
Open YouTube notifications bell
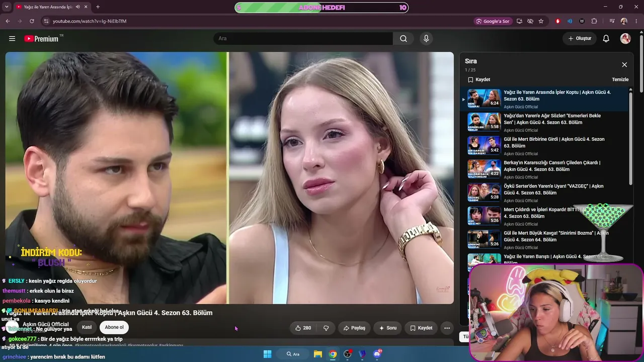[x=606, y=39]
